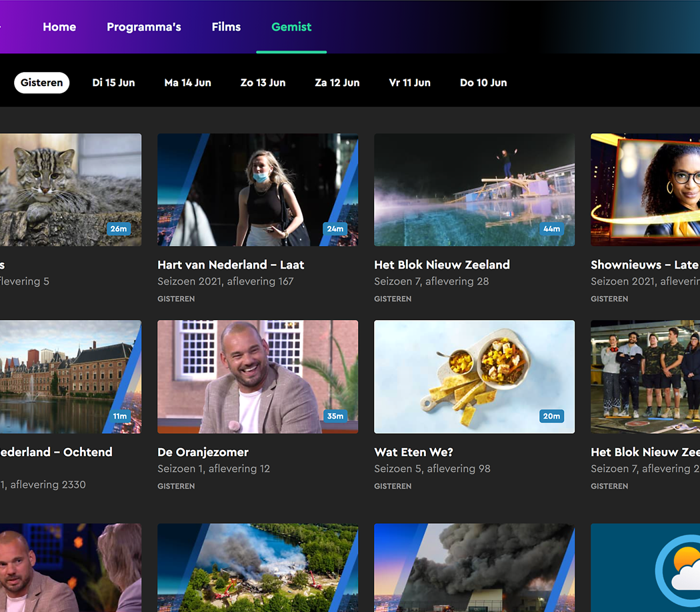Open the Binnenhof thumbnail with 11m badge

(x=71, y=377)
